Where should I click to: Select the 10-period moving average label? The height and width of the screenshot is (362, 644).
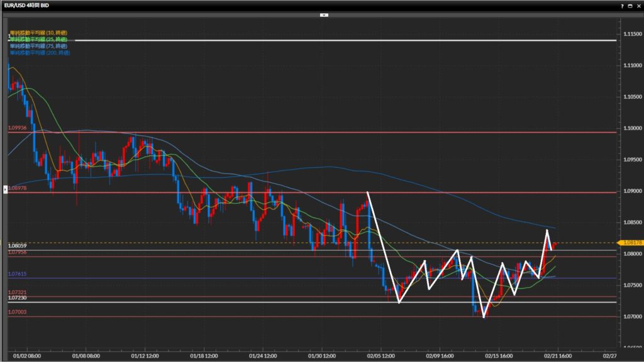click(38, 33)
